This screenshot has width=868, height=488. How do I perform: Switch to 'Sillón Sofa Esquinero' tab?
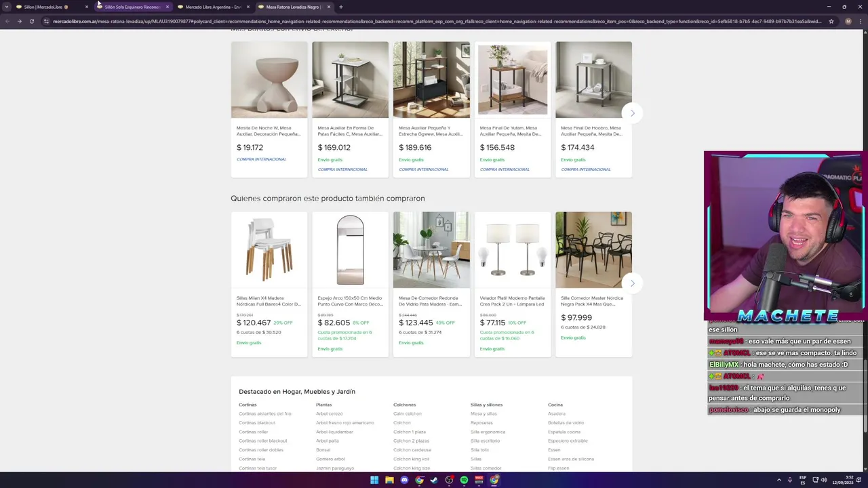coord(132,7)
